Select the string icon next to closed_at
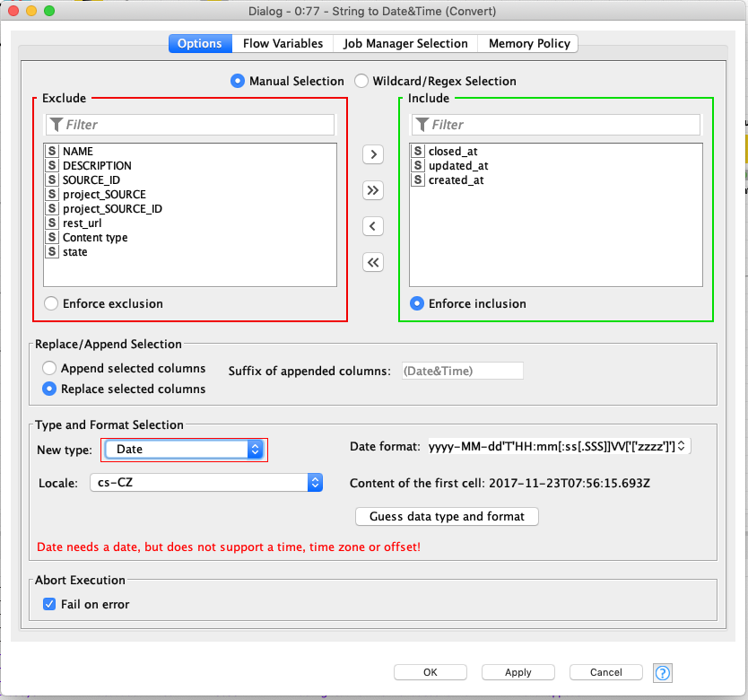This screenshot has width=748, height=700. click(x=418, y=152)
